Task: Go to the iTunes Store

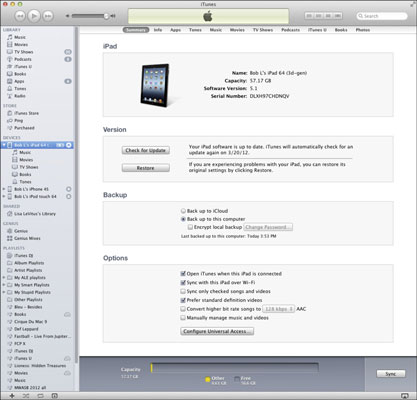Action: (x=26, y=113)
